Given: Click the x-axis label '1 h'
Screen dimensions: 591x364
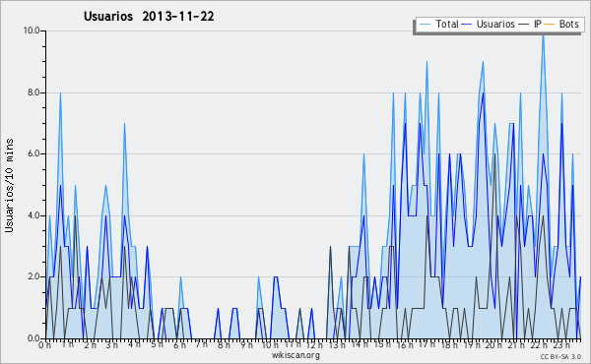Looking at the screenshot, I should [68, 344].
